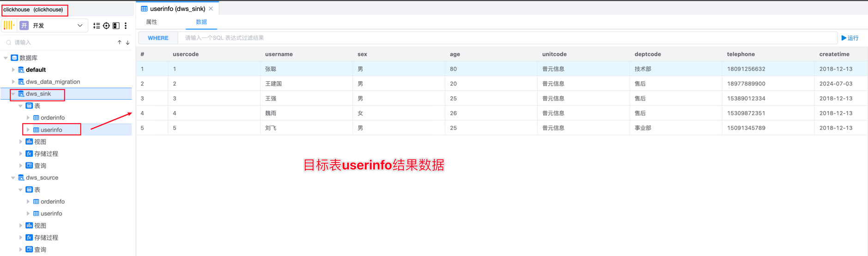
Task: Click the 表 folder icon under dws_source
Action: click(x=29, y=190)
